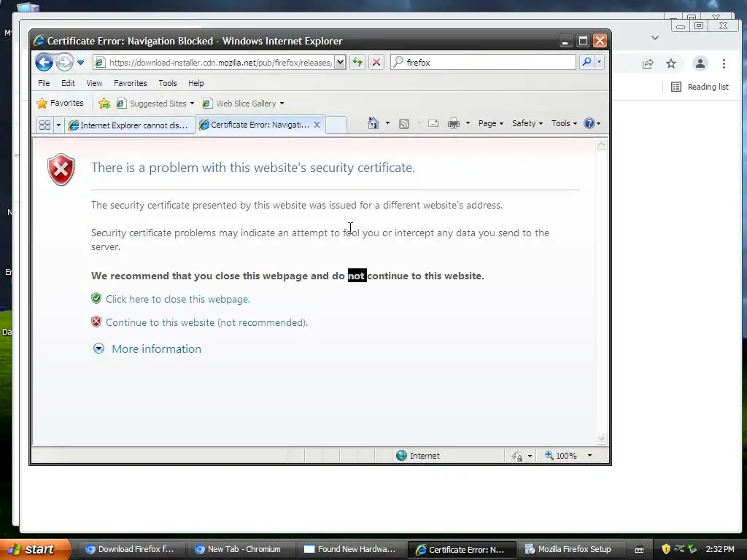The width and height of the screenshot is (747, 560).
Task: Open the Print options dropdown arrow
Action: point(468,123)
